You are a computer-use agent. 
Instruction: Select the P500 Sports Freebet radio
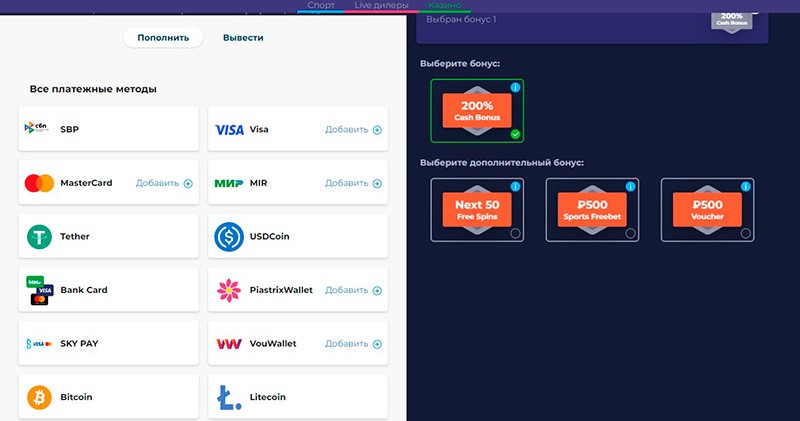[630, 233]
